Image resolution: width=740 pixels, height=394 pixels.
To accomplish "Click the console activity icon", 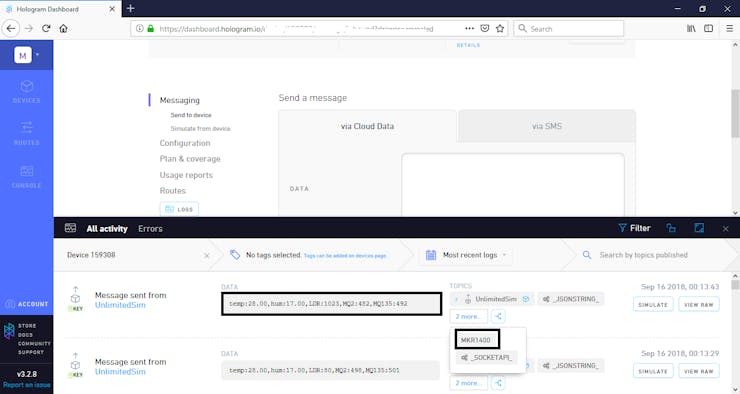I will [70, 228].
